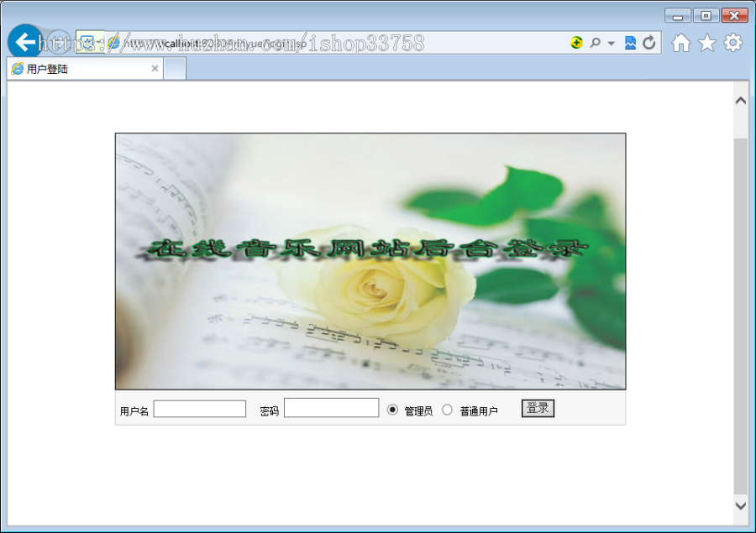Open browser Settings via the gear icon
756x533 pixels.
732,43
